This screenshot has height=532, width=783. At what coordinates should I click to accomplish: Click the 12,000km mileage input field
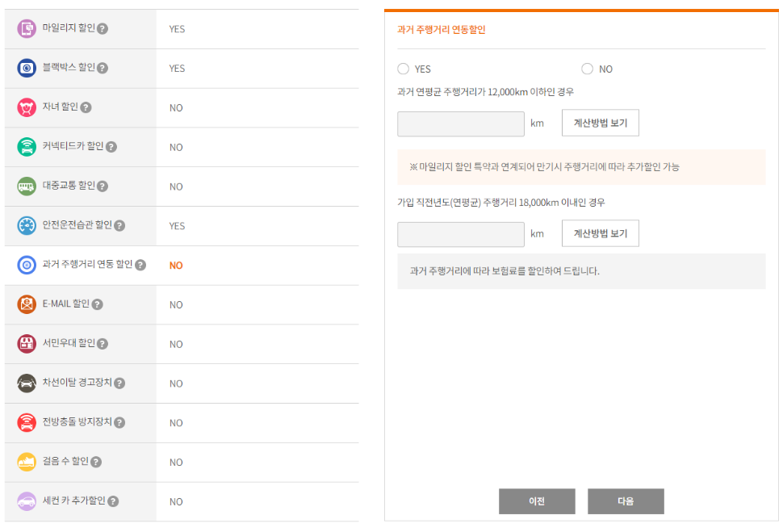click(x=460, y=123)
